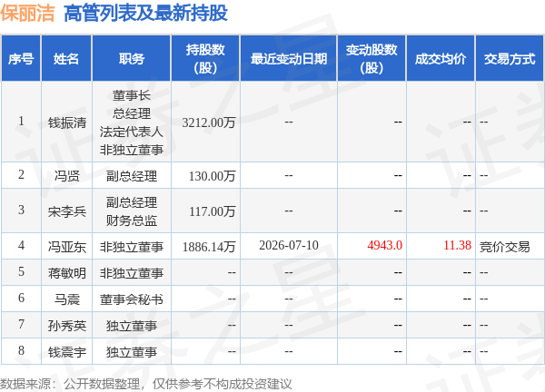The width and height of the screenshot is (545, 392).
Task: Click the red 4943.0 share change value
Action: (x=385, y=245)
